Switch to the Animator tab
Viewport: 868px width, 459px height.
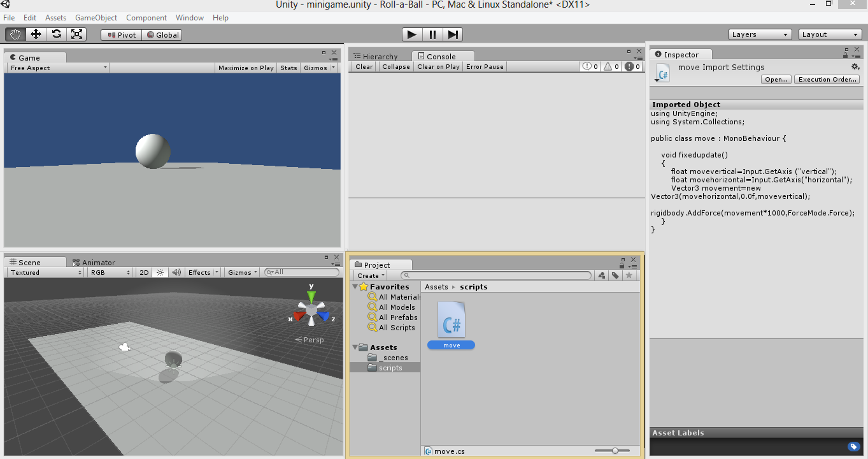pyautogui.click(x=94, y=262)
